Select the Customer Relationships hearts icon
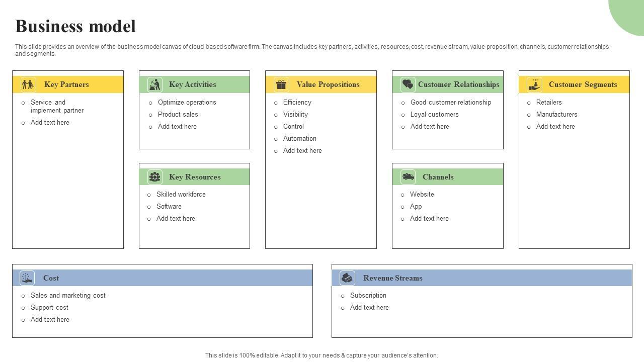The height and width of the screenshot is (362, 644). click(x=408, y=84)
